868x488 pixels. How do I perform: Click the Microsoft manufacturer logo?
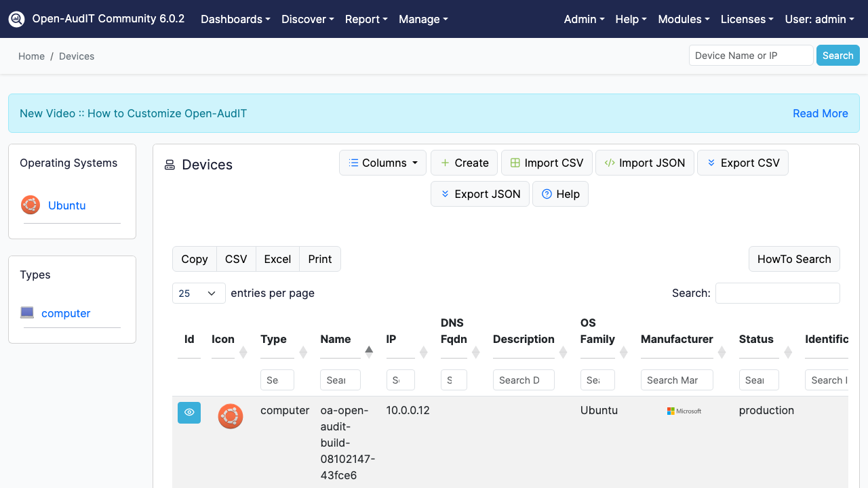[x=684, y=411]
